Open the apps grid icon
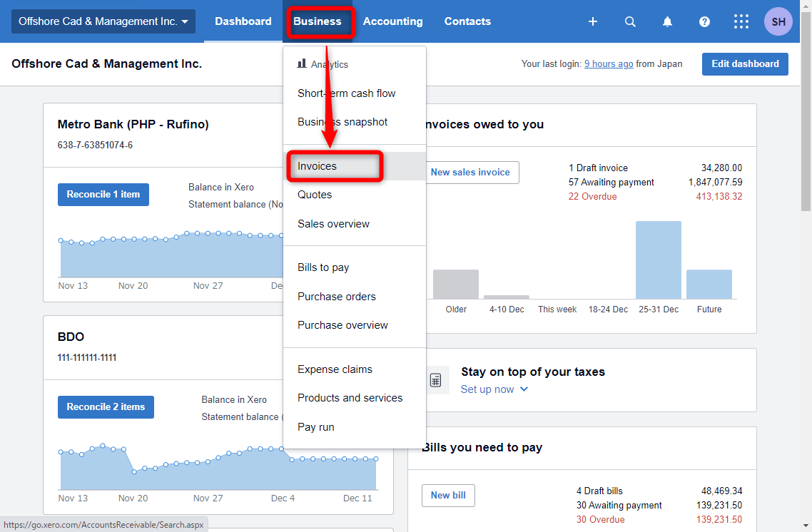The image size is (812, 532). coord(741,21)
